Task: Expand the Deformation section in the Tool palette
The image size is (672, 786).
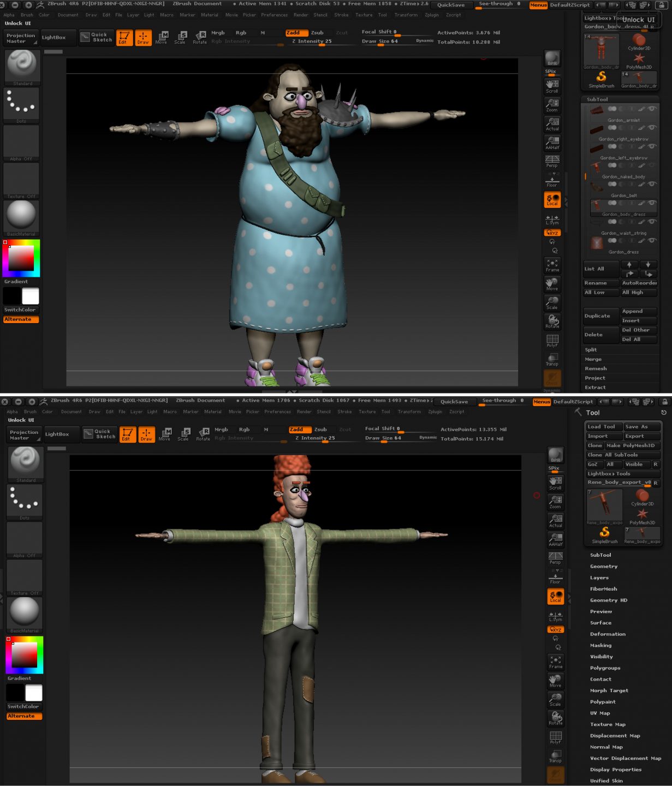Action: 608,634
